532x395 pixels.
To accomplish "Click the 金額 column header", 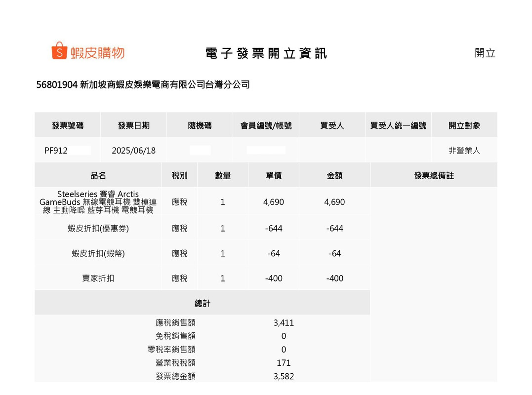I will click(334, 175).
